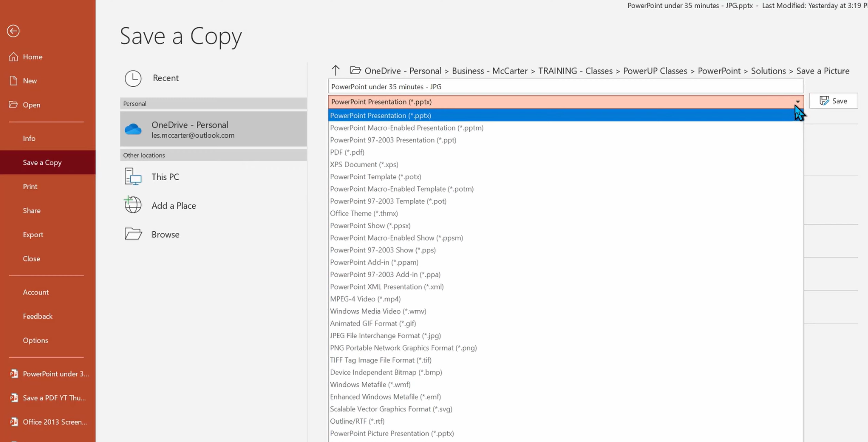Choose PNG Portable Network Graphics Format (*.png)
This screenshot has height=442, width=868.
(566, 348)
